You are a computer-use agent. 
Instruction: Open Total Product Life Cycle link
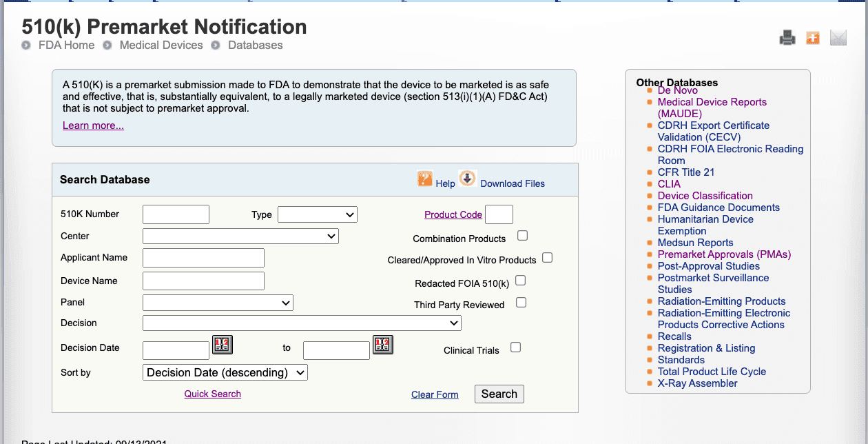point(712,372)
